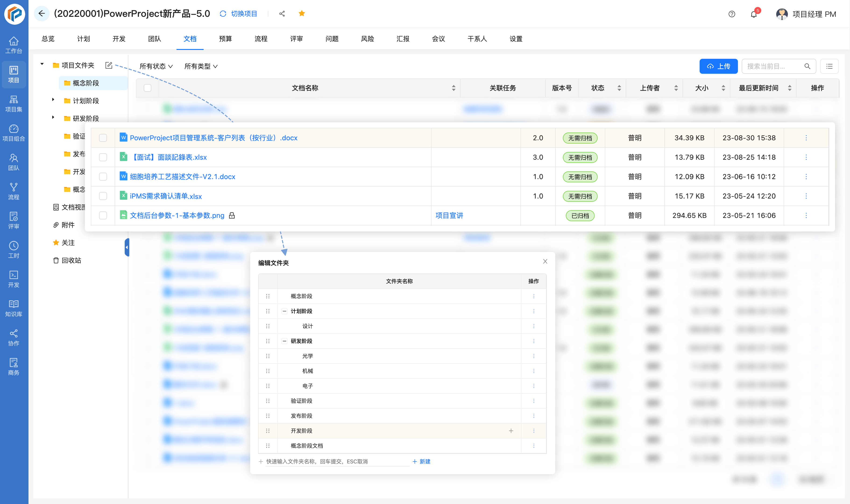Open the 工时 sidebar icon
This screenshot has height=504, width=850.
(x=14, y=250)
